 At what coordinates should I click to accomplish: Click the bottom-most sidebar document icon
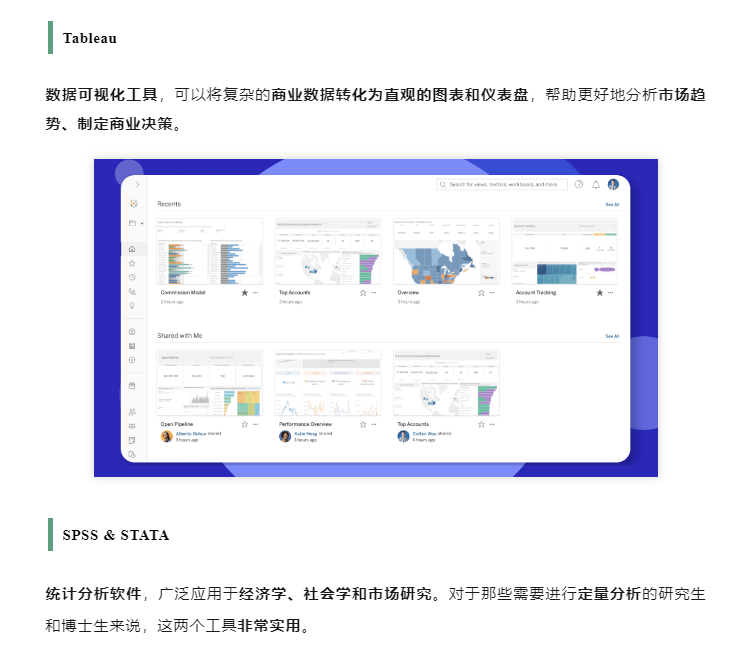[x=132, y=454]
